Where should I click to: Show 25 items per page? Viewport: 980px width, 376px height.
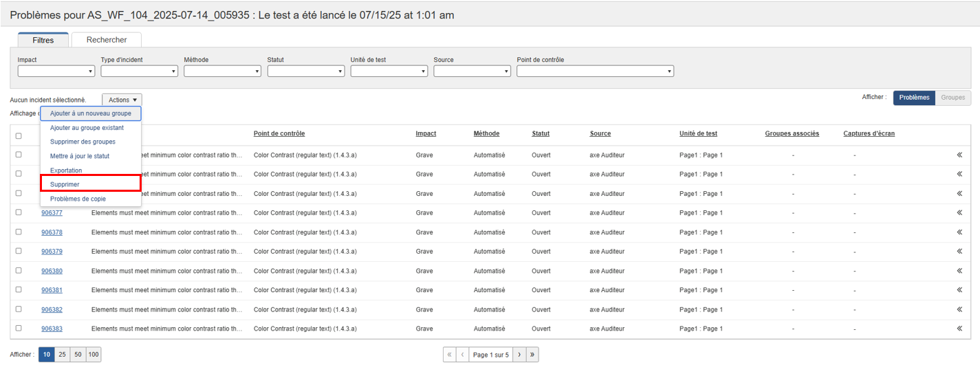[x=62, y=355]
